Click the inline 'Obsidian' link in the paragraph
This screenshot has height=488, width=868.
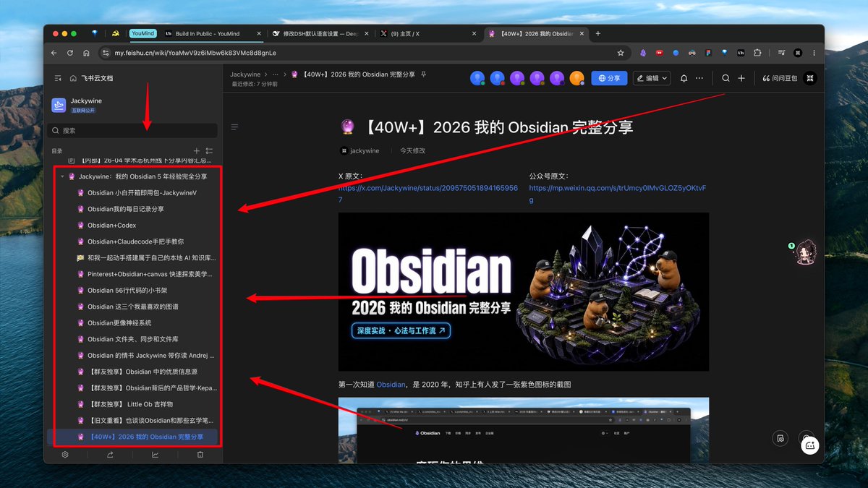(x=391, y=385)
